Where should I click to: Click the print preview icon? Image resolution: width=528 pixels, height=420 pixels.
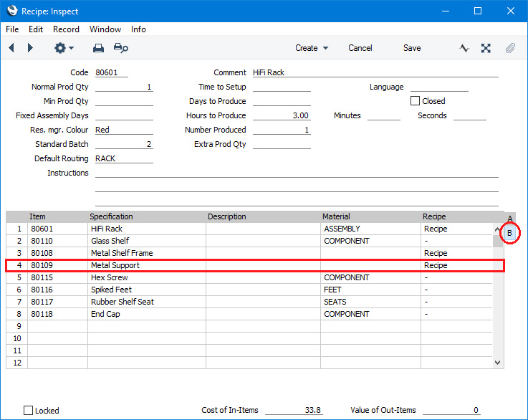[x=121, y=48]
